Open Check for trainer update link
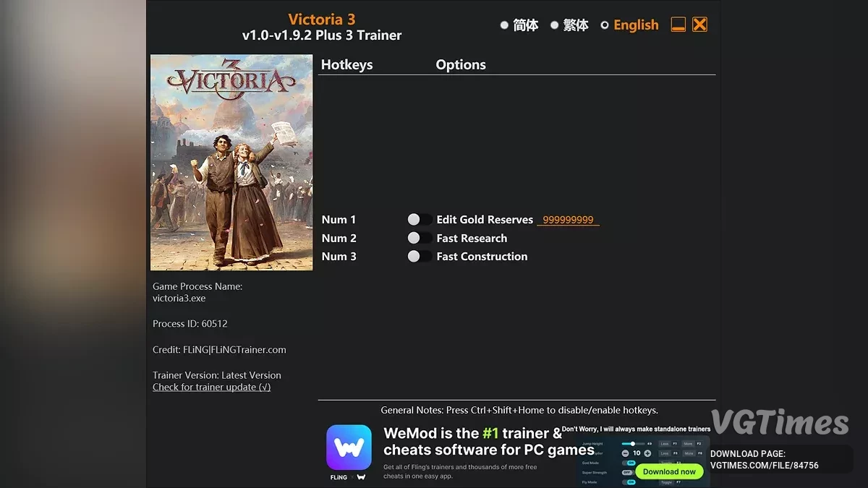The height and width of the screenshot is (488, 868). tap(211, 387)
